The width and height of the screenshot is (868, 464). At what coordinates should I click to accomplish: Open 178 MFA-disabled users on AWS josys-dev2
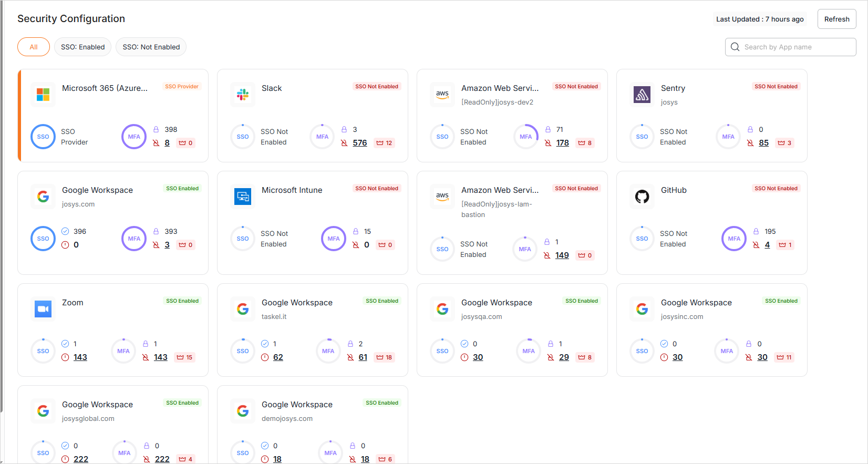563,143
